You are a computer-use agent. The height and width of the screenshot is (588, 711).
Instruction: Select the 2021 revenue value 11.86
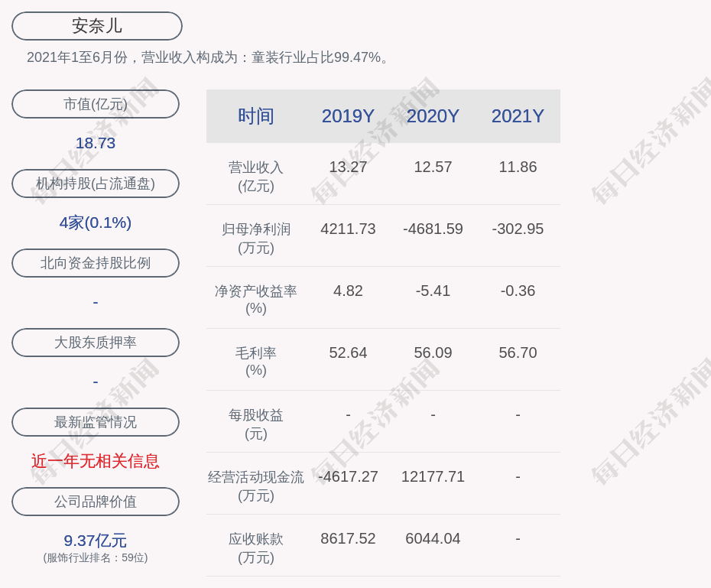[x=518, y=167]
